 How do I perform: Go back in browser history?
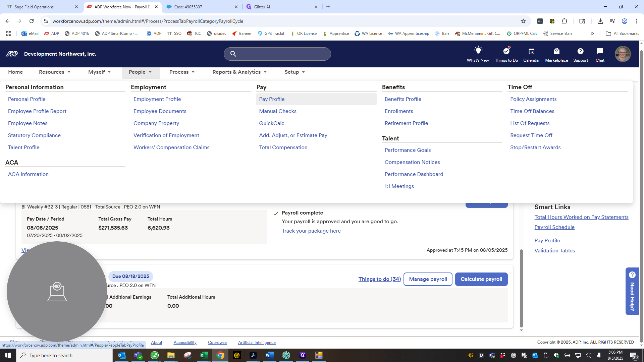pos(7,21)
